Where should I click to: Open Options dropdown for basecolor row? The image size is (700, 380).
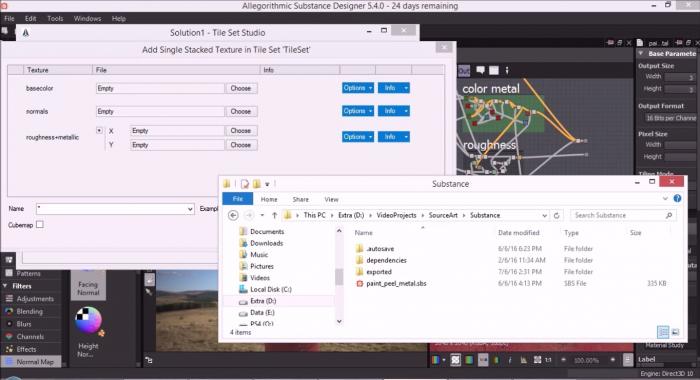[x=358, y=88]
